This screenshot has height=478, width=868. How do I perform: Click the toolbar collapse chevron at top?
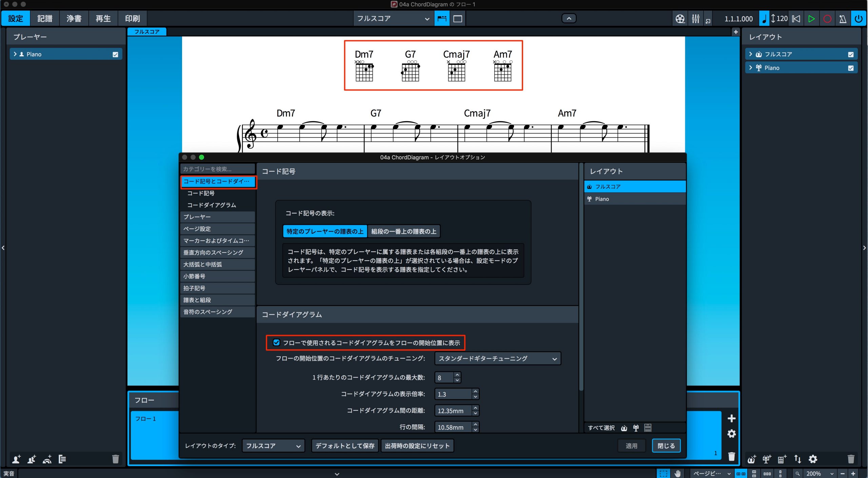tap(569, 18)
